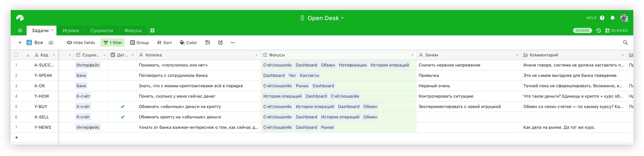Switch to the Игроки tab
The image size is (644, 156).
click(71, 30)
